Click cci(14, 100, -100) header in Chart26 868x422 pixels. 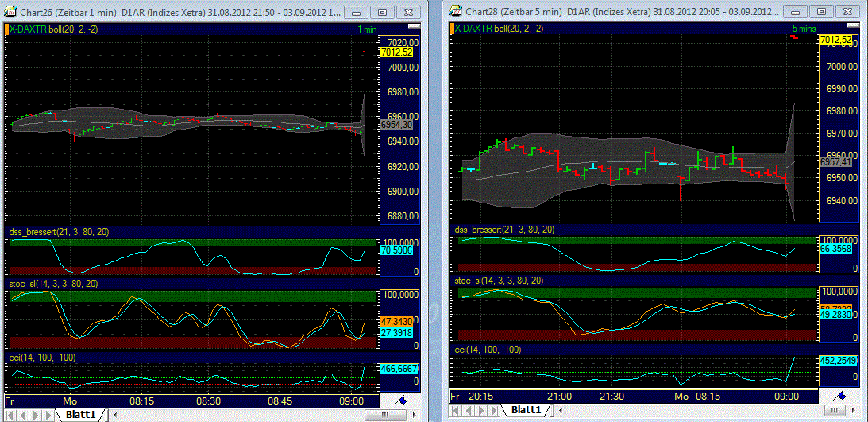43,357
